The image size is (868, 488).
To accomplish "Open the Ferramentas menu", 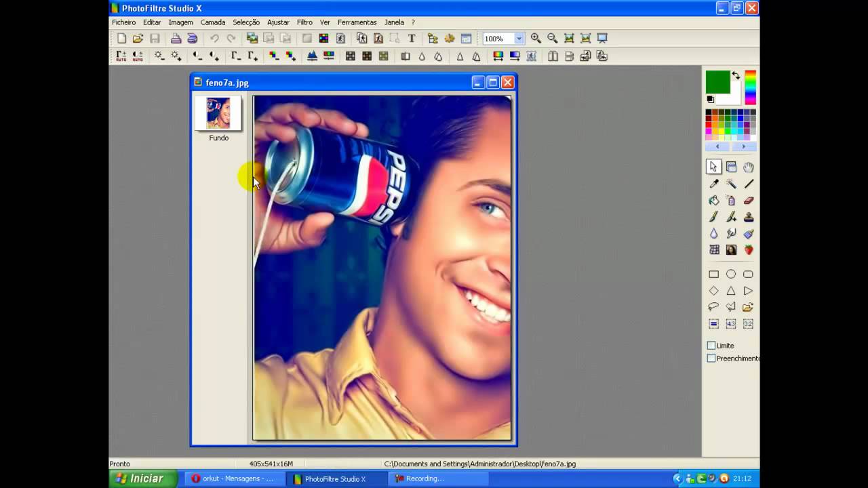I will (x=357, y=22).
